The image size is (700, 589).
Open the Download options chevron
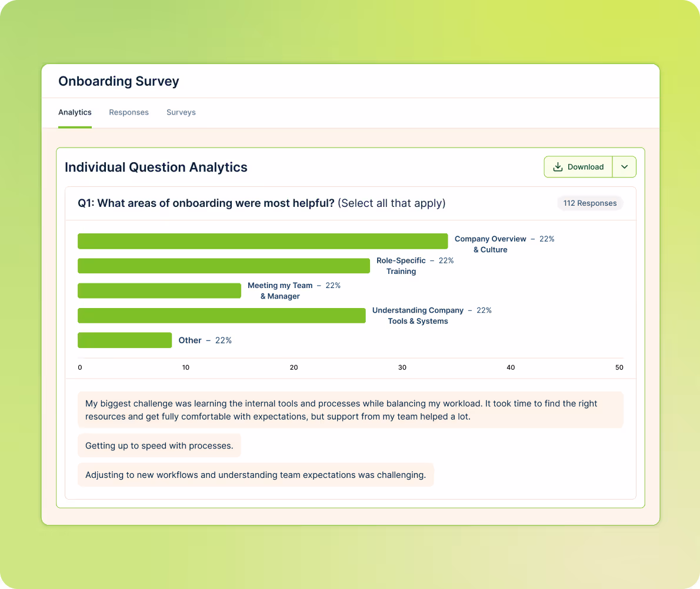tap(624, 167)
